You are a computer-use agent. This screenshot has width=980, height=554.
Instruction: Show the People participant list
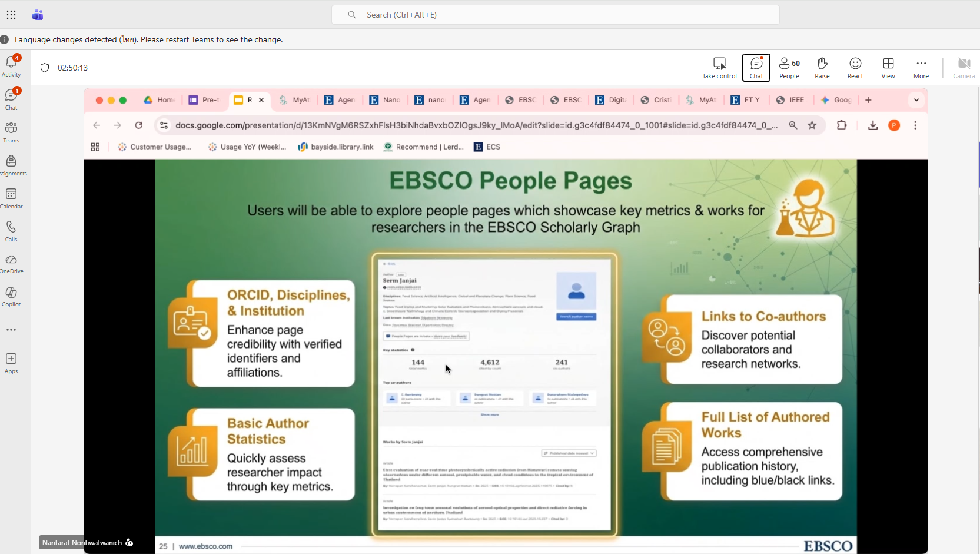789,67
